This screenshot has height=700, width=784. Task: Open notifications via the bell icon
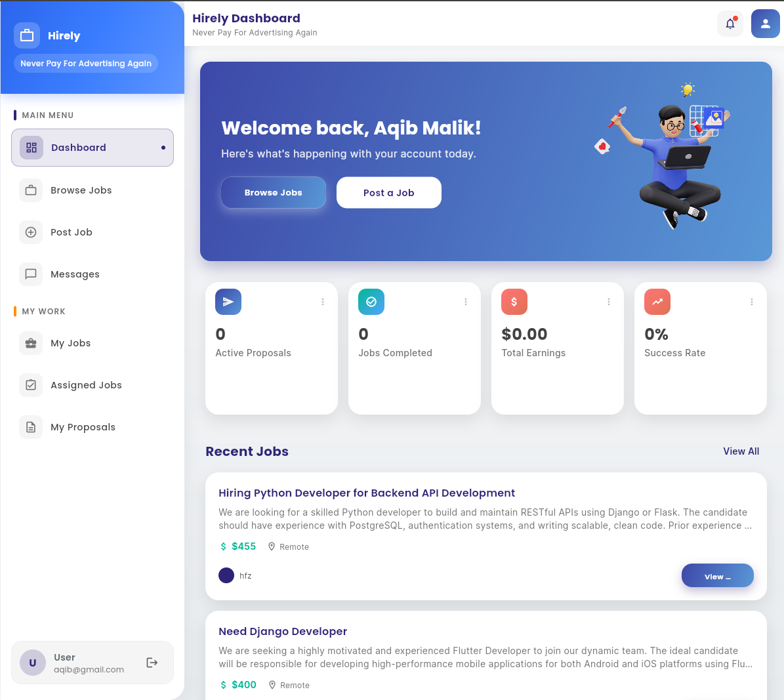(730, 23)
